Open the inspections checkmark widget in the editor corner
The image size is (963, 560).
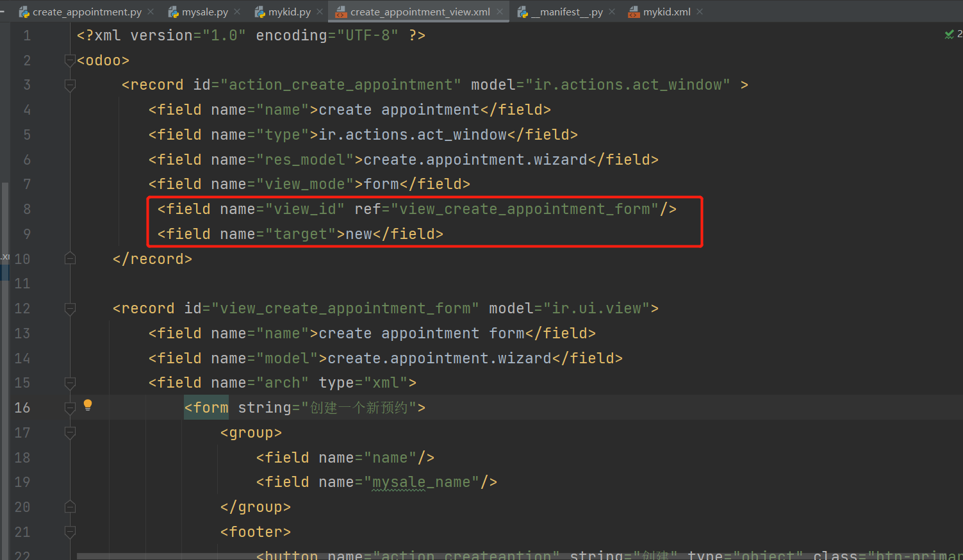coord(950,34)
